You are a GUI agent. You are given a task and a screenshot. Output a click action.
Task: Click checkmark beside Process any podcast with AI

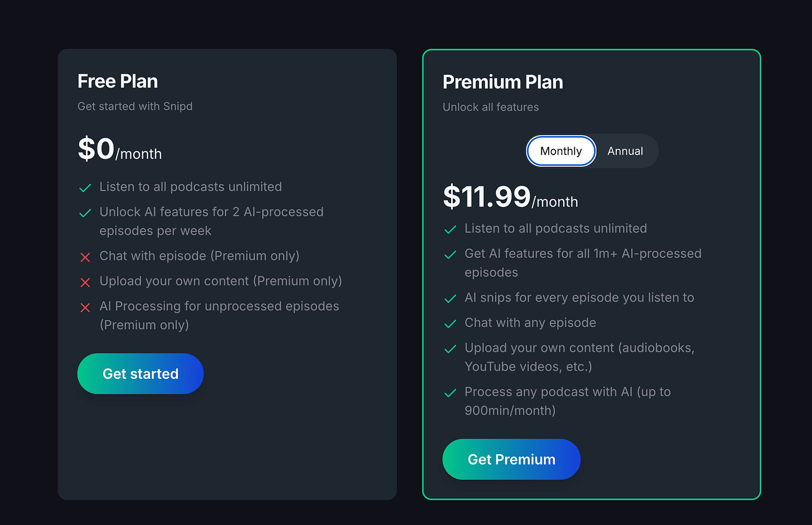(450, 393)
